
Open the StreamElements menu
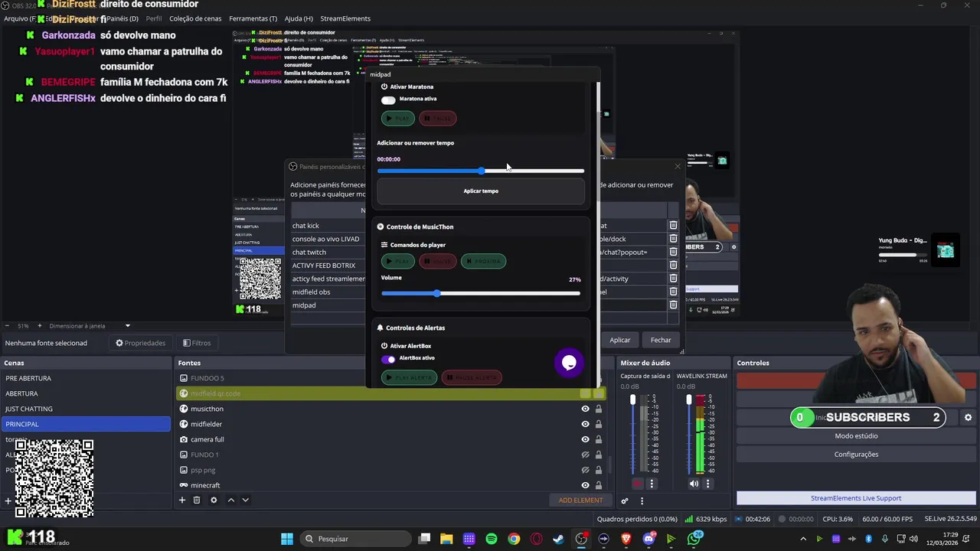(x=345, y=18)
